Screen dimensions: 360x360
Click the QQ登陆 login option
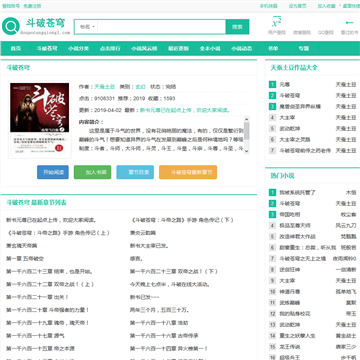coord(326,32)
